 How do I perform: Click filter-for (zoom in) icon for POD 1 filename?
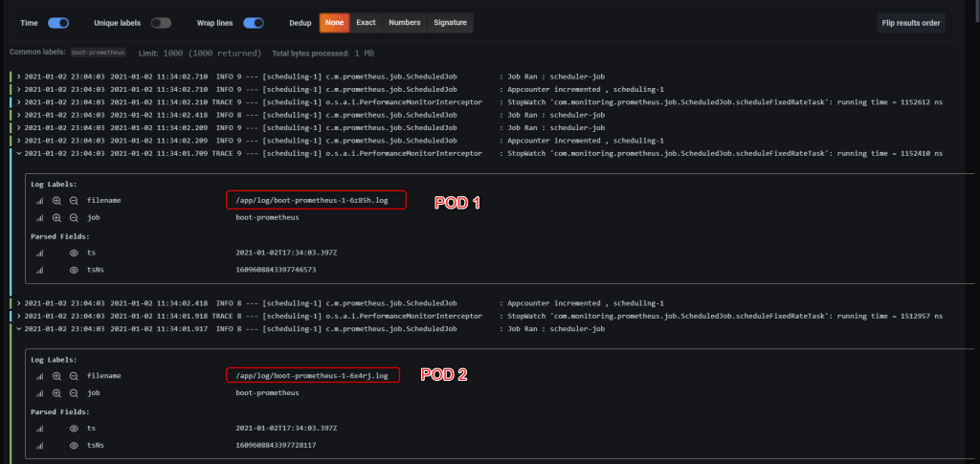point(57,201)
